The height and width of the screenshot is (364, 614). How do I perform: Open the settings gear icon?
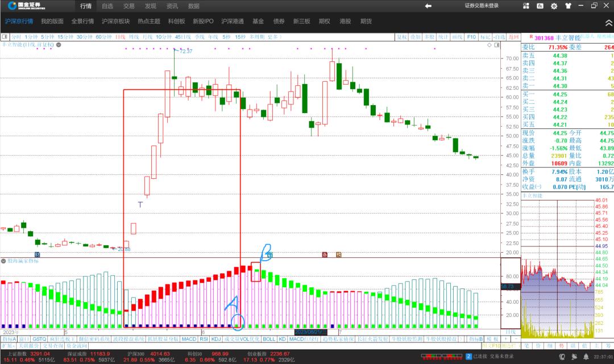[x=554, y=6]
